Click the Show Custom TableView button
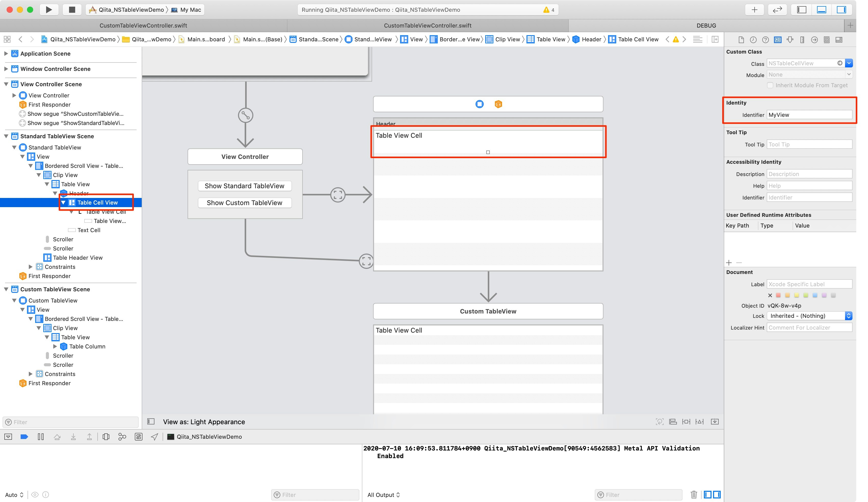 point(245,203)
